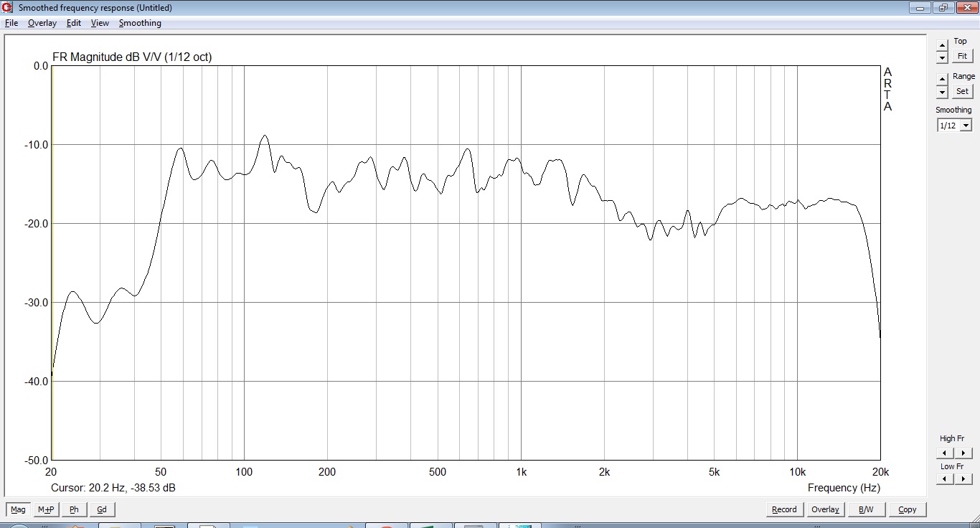The height and width of the screenshot is (528, 980).
Task: Click the frequency response curve peak near 120 Hz
Action: coord(265,136)
